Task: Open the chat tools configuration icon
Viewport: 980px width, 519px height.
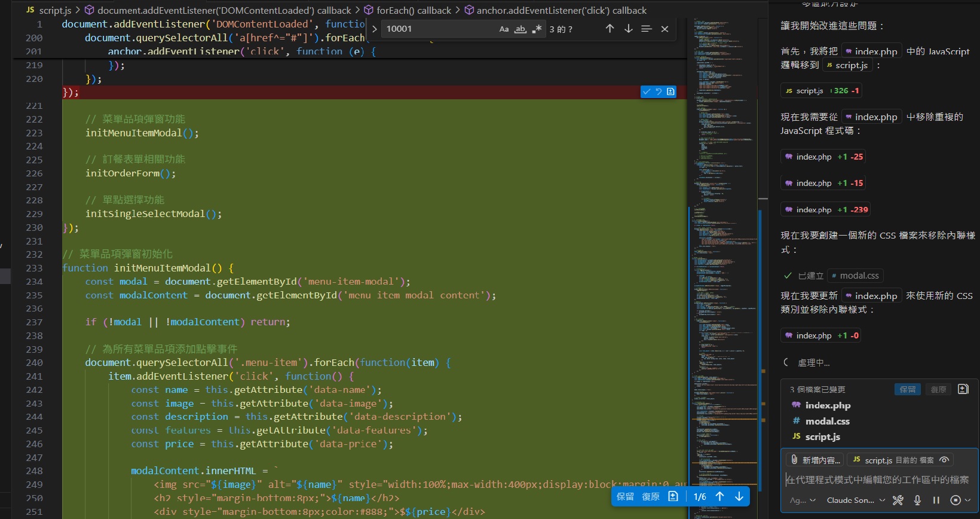Action: [898, 500]
